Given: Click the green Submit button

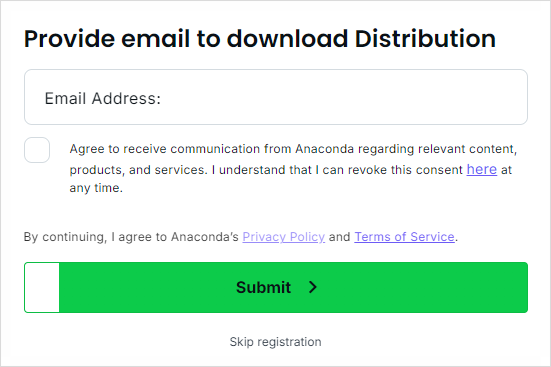Looking at the screenshot, I should (276, 287).
